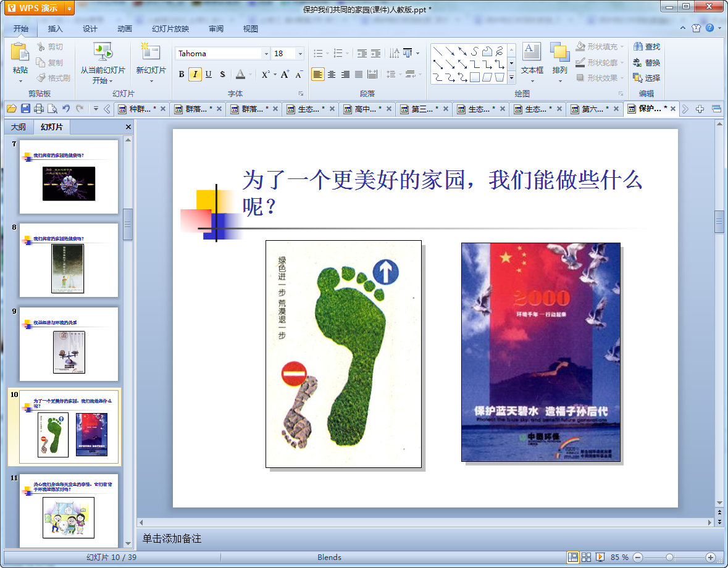Click zoom in plus button
The width and height of the screenshot is (728, 568).
[x=710, y=558]
